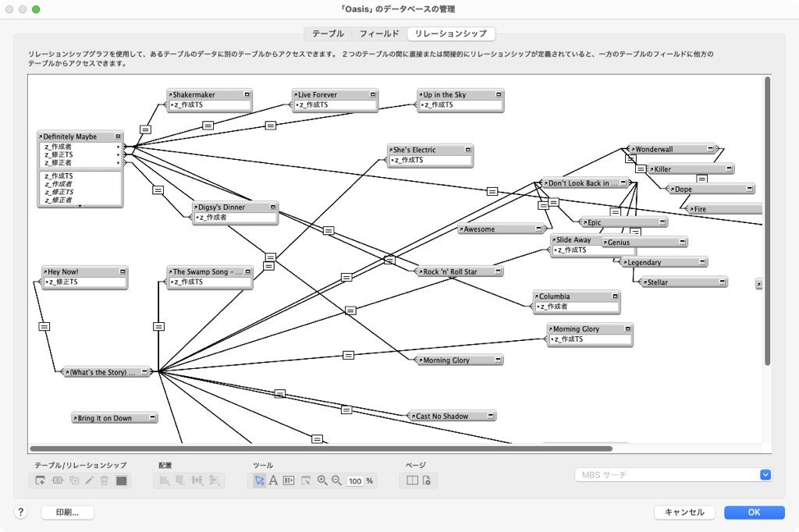
Task: Open the MBS サーチ dropdown
Action: tap(765, 474)
